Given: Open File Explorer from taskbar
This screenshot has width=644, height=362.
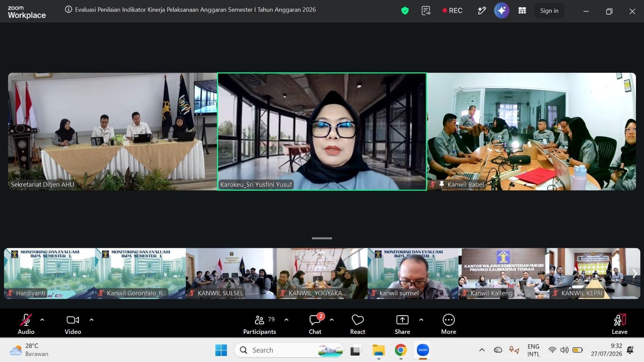Looking at the screenshot, I should 378,350.
